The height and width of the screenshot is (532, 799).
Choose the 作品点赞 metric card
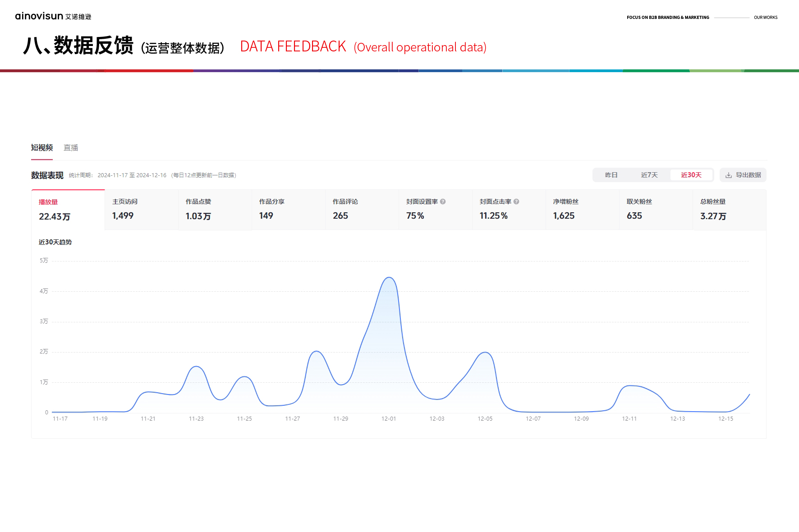point(215,210)
